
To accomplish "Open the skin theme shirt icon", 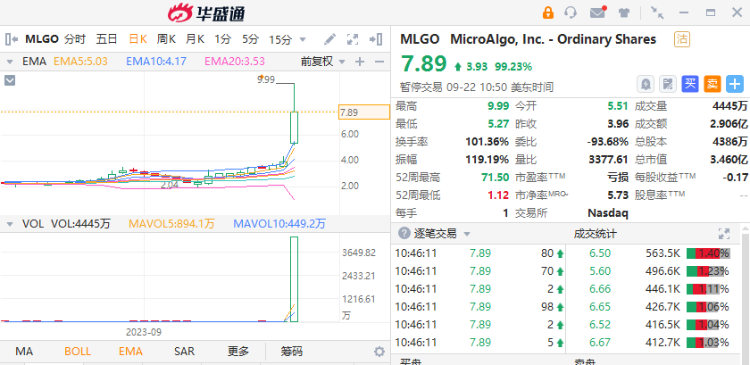I will [x=623, y=13].
